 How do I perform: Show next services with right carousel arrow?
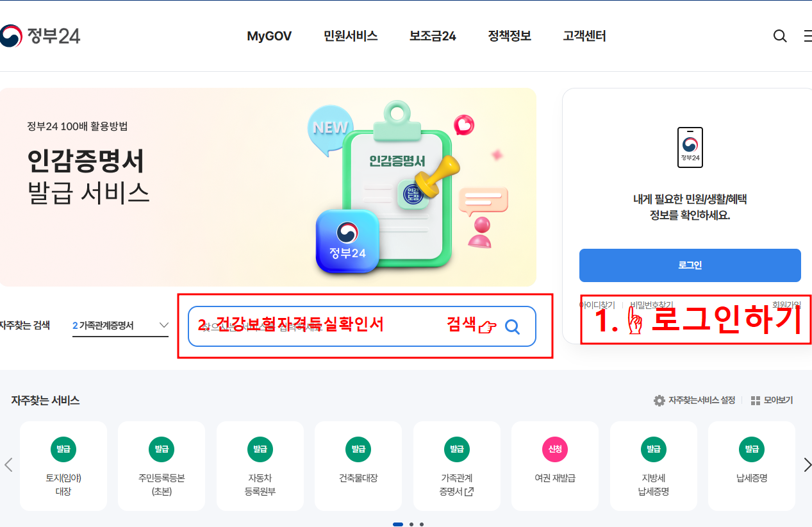pyautogui.click(x=807, y=465)
